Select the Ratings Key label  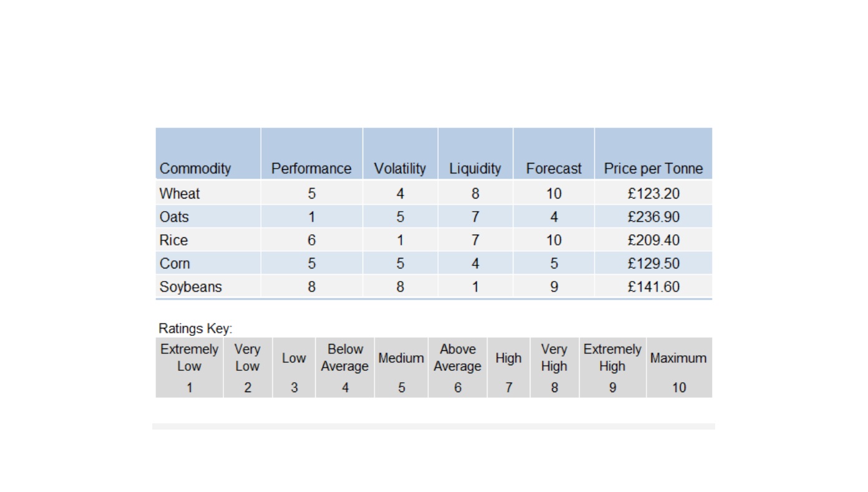point(195,328)
